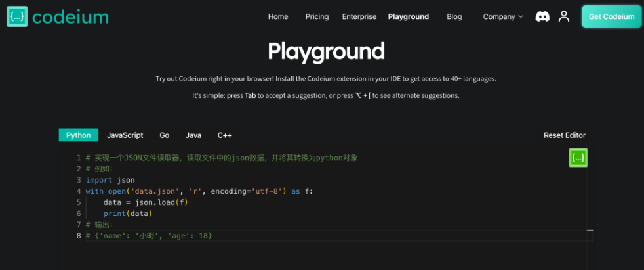Screen dimensions: 644x270
Task: Go to the Home page
Action: [278, 16]
